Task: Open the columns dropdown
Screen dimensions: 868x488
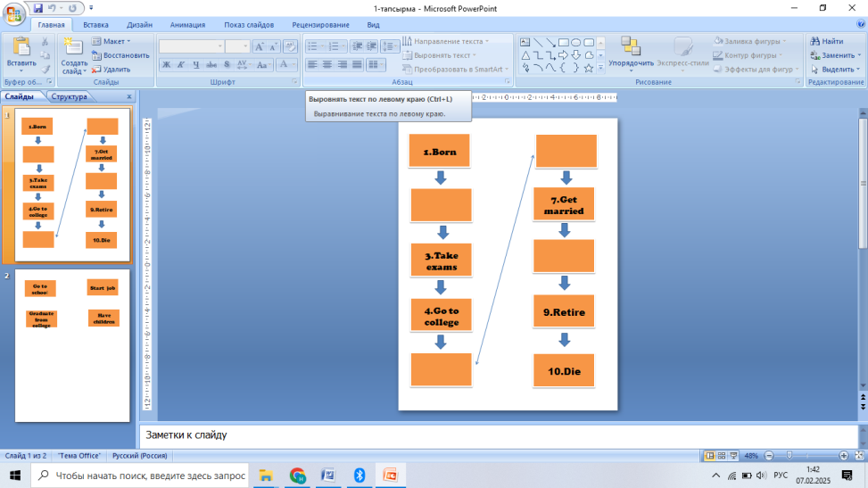Action: (x=376, y=64)
